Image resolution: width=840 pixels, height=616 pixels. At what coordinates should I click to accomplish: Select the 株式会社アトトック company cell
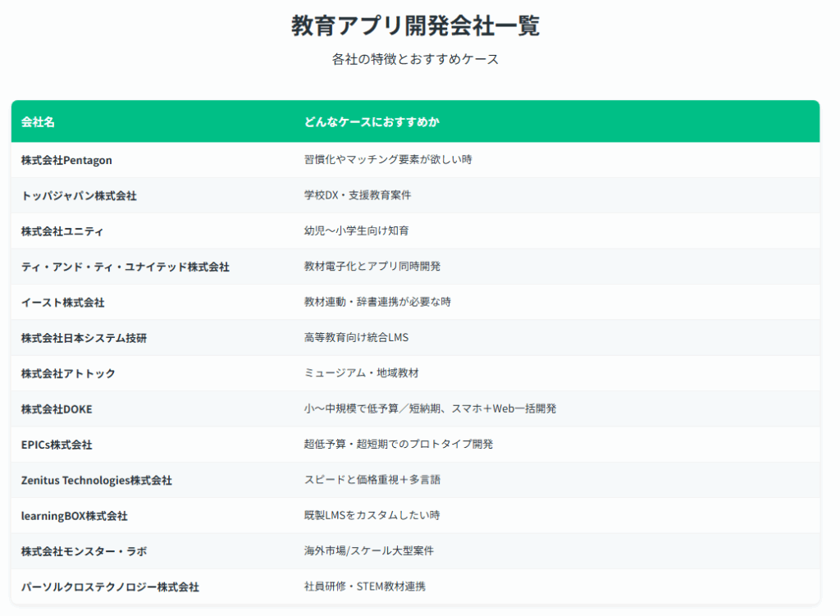pos(68,373)
